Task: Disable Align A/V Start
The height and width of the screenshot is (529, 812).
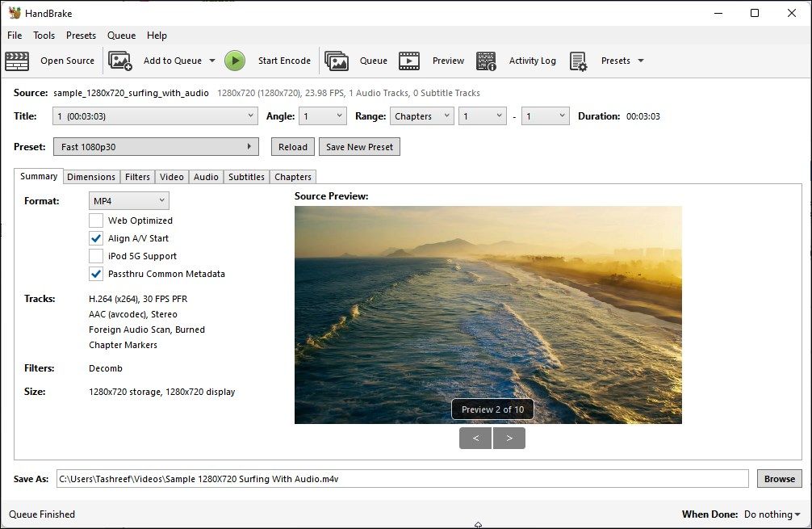Action: (95, 237)
